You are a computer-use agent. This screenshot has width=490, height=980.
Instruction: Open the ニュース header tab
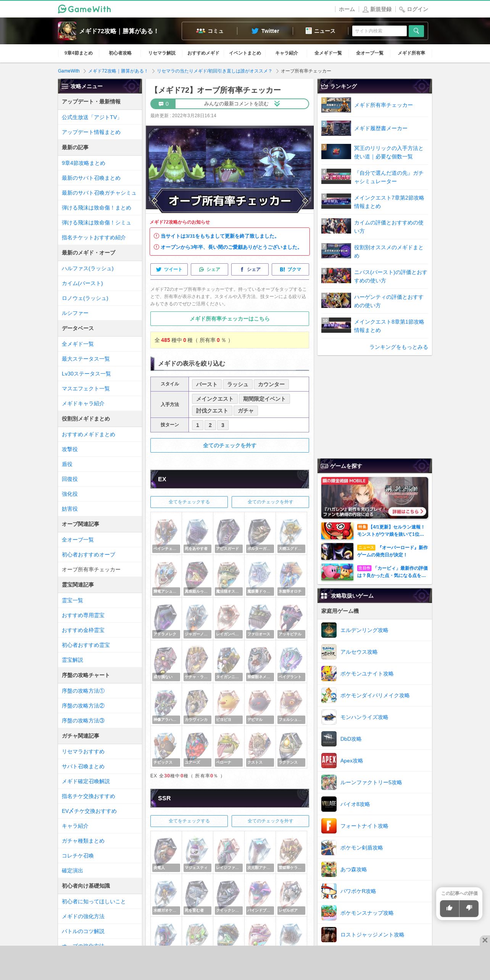pos(321,31)
